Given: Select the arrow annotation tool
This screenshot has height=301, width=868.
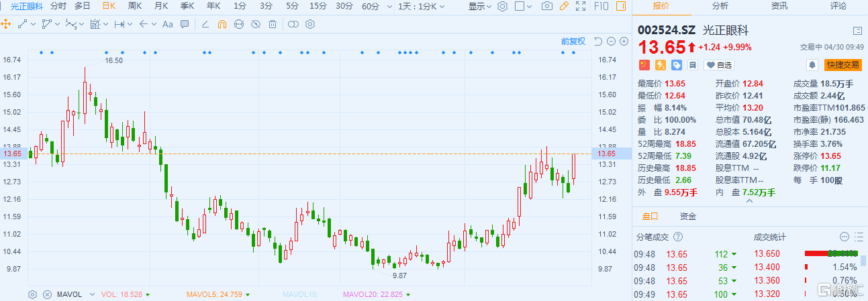Looking at the screenshot, I should tap(143, 24).
